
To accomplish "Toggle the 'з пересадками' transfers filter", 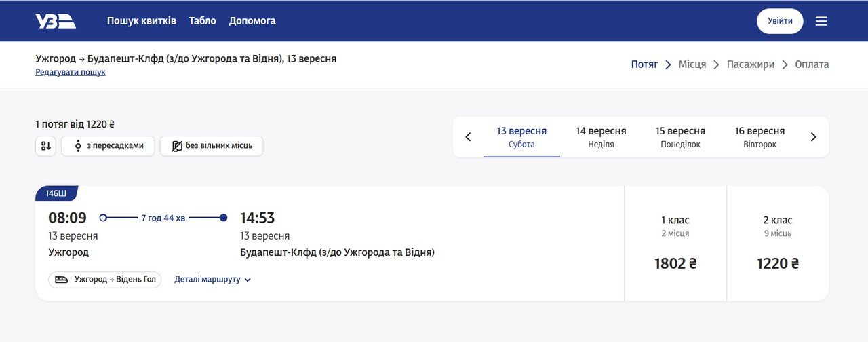I will (x=108, y=146).
